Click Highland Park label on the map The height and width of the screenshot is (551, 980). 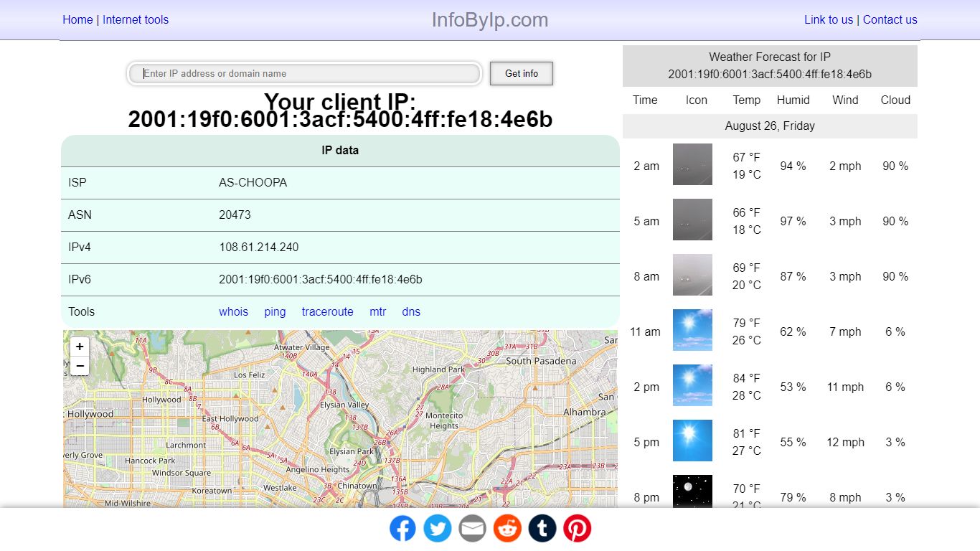438,369
